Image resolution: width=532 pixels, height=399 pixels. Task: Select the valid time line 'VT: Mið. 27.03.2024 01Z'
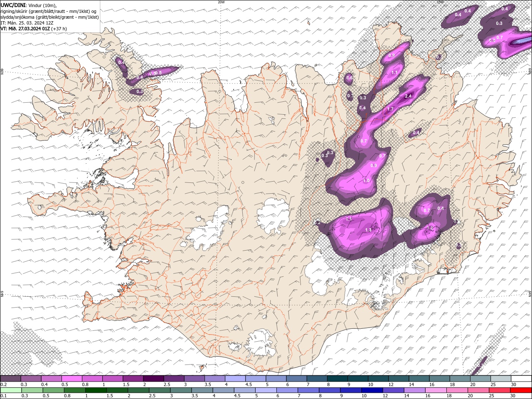(x=25, y=29)
